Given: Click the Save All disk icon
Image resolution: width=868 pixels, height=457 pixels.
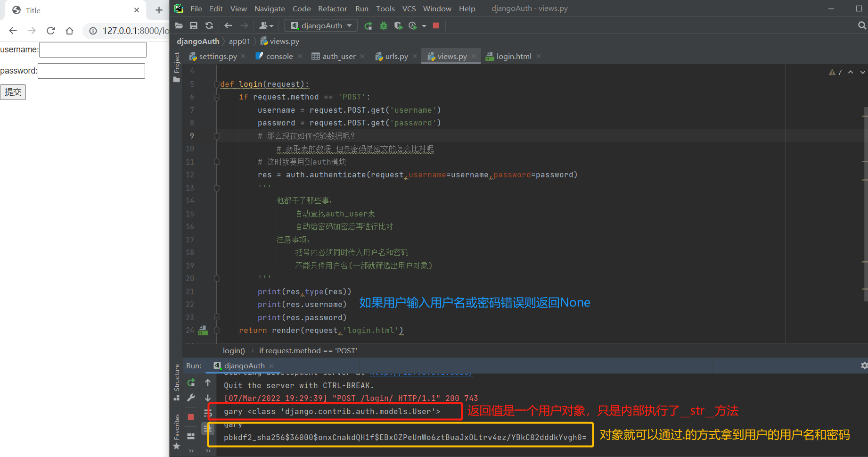Looking at the screenshot, I should pos(194,25).
